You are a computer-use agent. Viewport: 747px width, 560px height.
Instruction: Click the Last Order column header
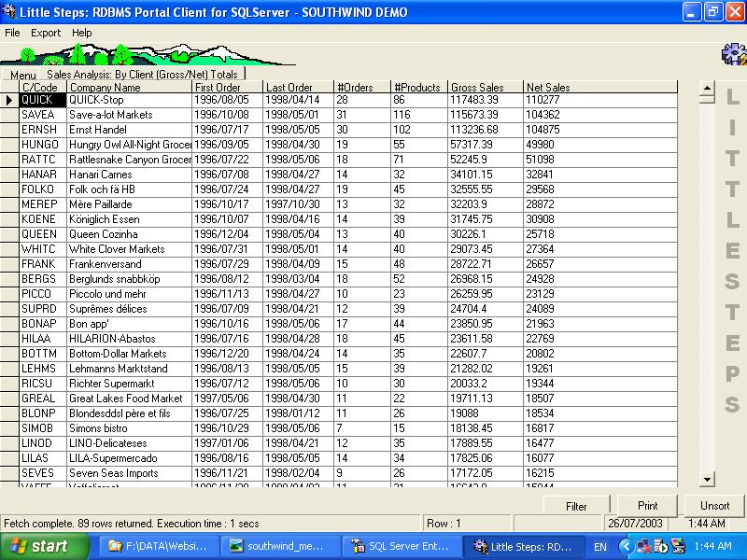click(298, 87)
